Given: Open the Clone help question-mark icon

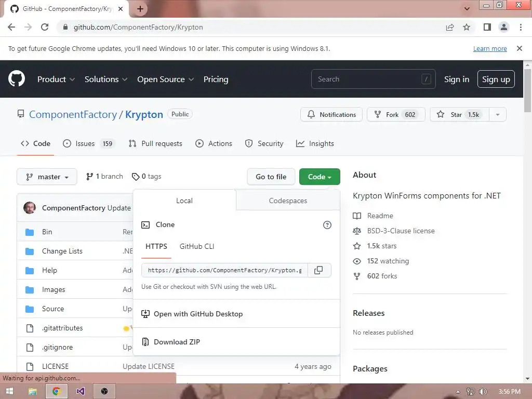Looking at the screenshot, I should (x=327, y=225).
